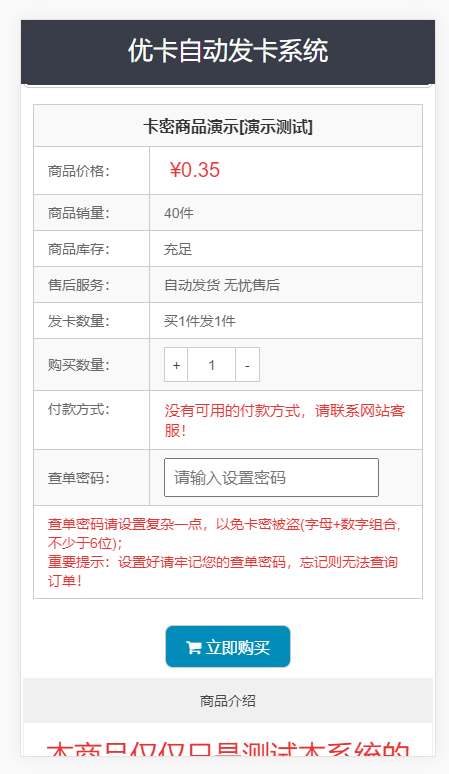
Task: Click the red password complexity notice text
Action: (224, 533)
